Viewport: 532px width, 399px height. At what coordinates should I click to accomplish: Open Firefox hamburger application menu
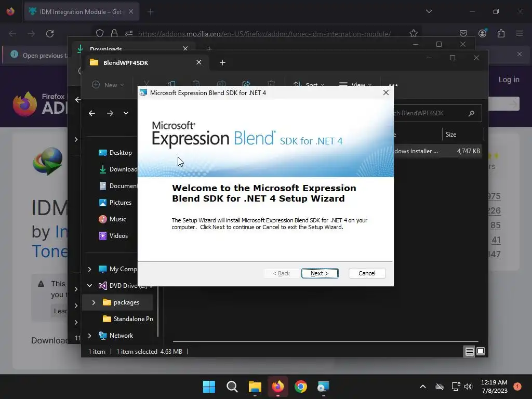(x=520, y=33)
